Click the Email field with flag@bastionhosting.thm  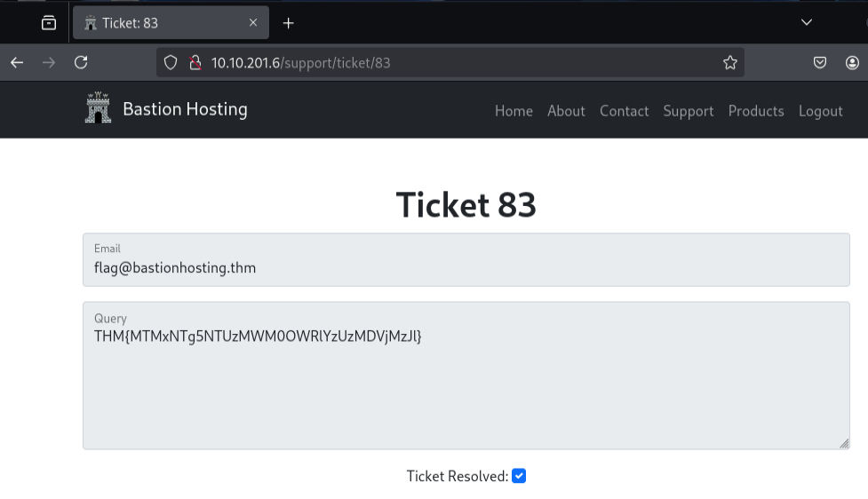click(466, 259)
